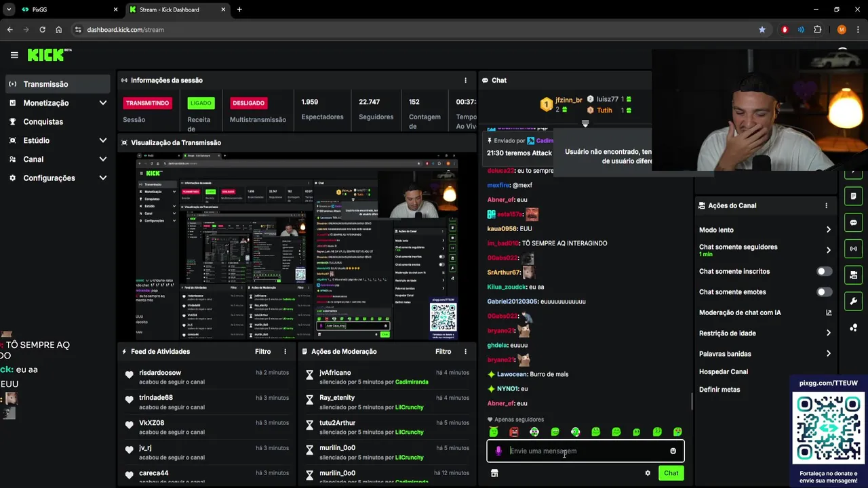Open Filtro in Ações de Moderação

pyautogui.click(x=443, y=352)
